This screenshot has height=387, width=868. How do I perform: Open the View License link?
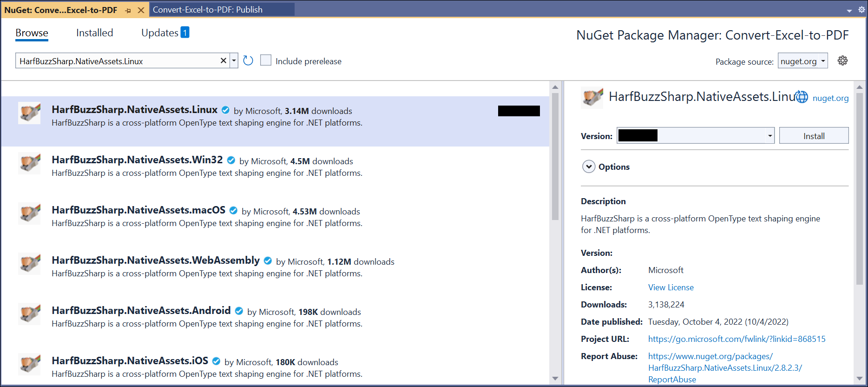[x=671, y=287]
